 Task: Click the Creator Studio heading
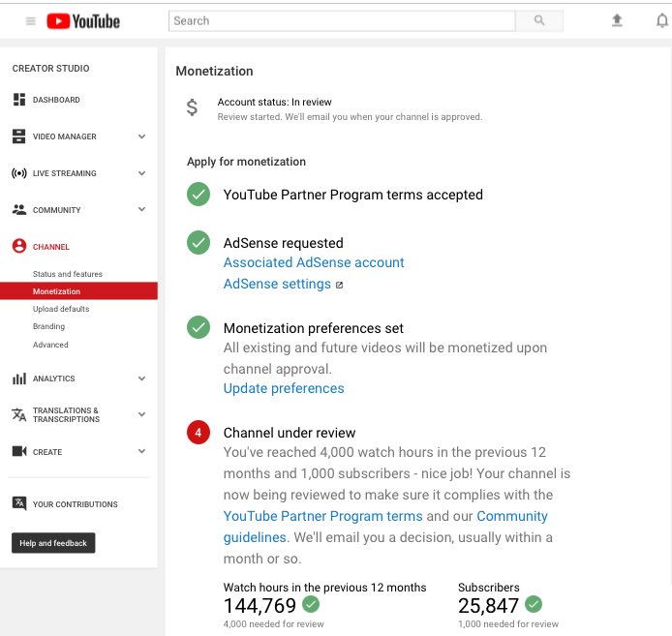point(50,69)
